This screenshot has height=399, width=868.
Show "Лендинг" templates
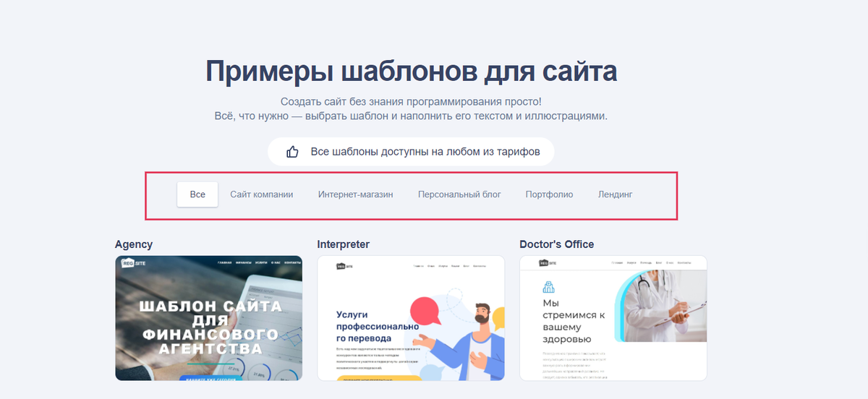click(x=616, y=194)
